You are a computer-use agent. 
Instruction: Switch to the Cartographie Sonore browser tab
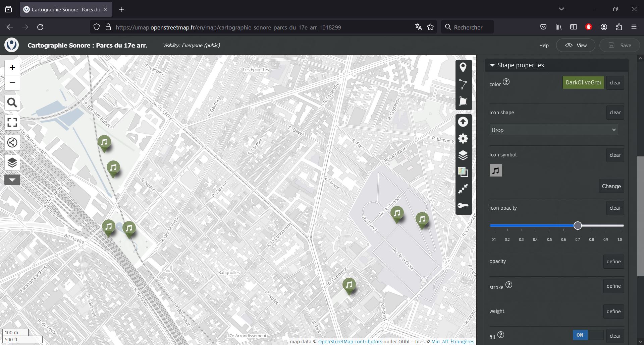point(66,9)
